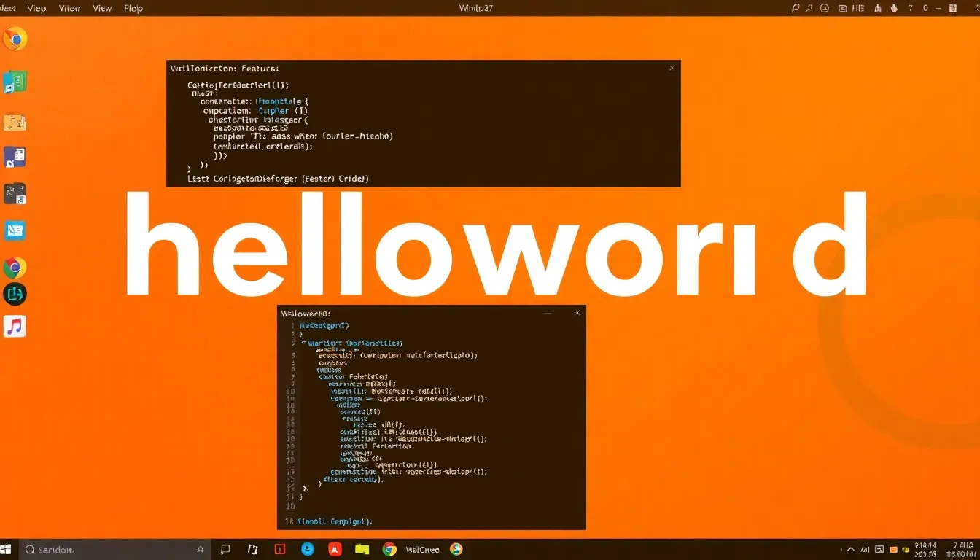
Task: Show hidden system tray icons chevron
Action: tap(850, 550)
